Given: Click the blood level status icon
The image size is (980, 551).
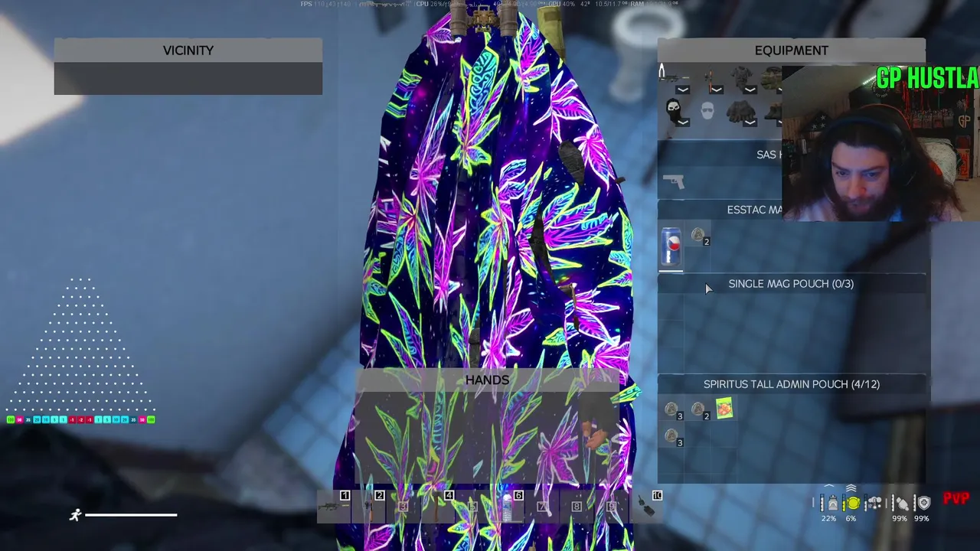Looking at the screenshot, I should 902,503.
